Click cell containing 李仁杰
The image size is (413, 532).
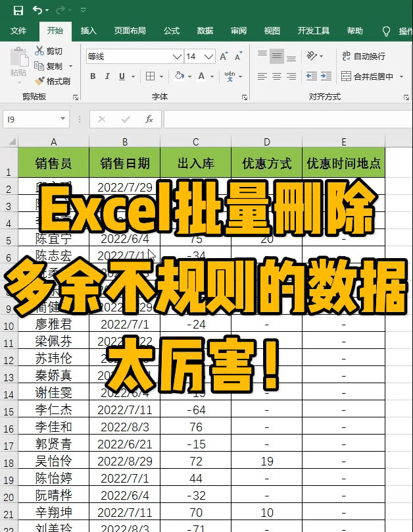point(53,410)
